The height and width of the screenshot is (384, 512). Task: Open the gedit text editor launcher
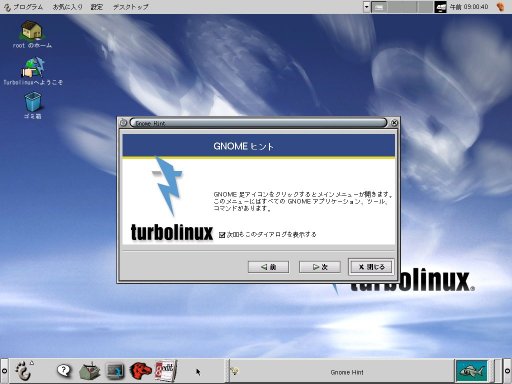pyautogui.click(x=165, y=370)
